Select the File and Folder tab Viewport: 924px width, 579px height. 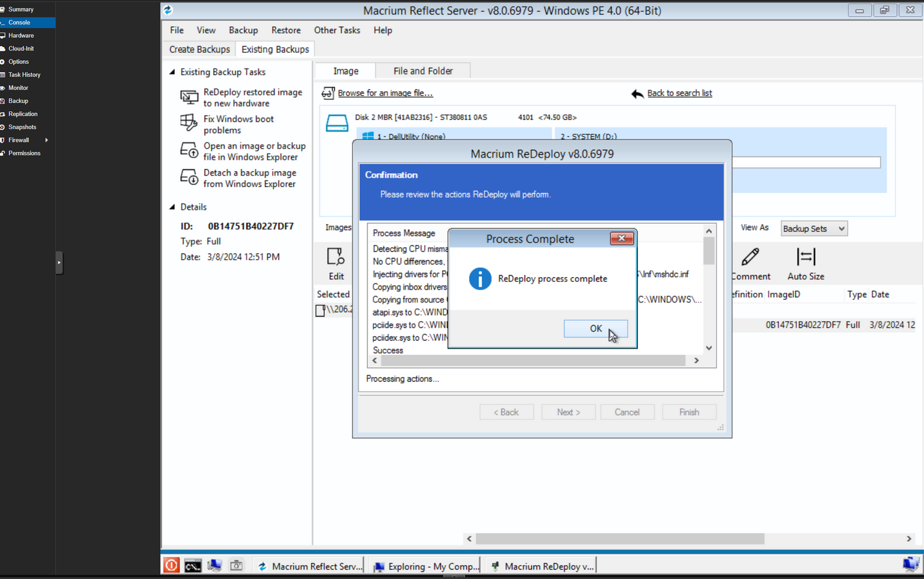pos(423,71)
